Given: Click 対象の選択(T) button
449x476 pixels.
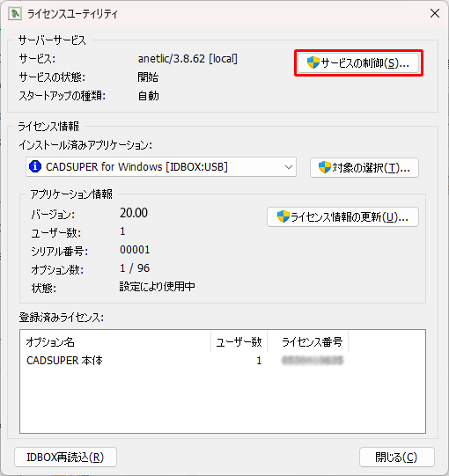Looking at the screenshot, I should tap(364, 167).
